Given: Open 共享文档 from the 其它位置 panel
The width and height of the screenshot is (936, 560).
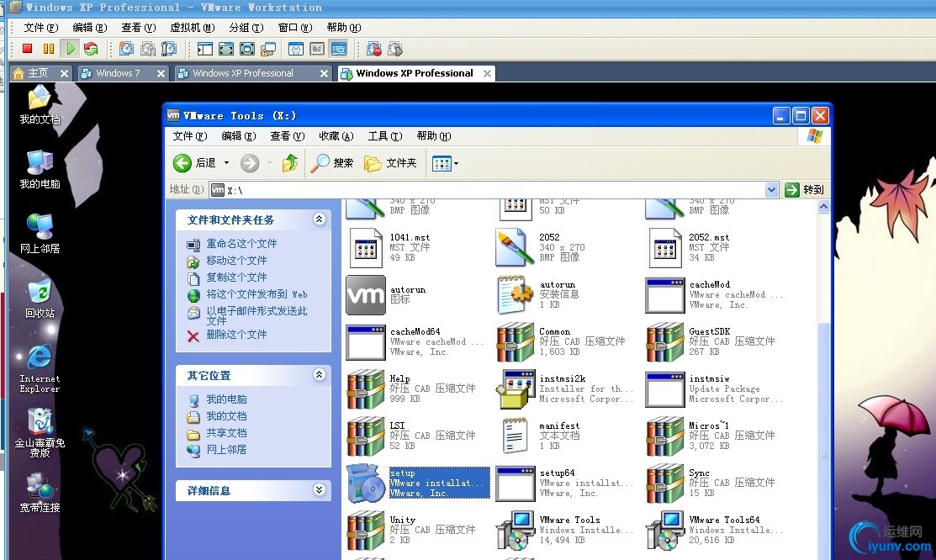Looking at the screenshot, I should pos(226,433).
